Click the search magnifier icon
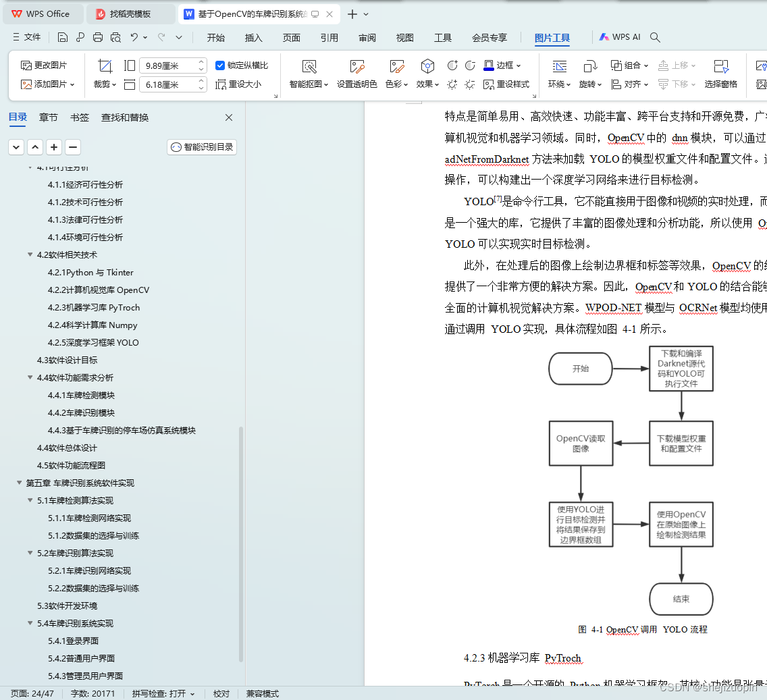 click(x=655, y=37)
